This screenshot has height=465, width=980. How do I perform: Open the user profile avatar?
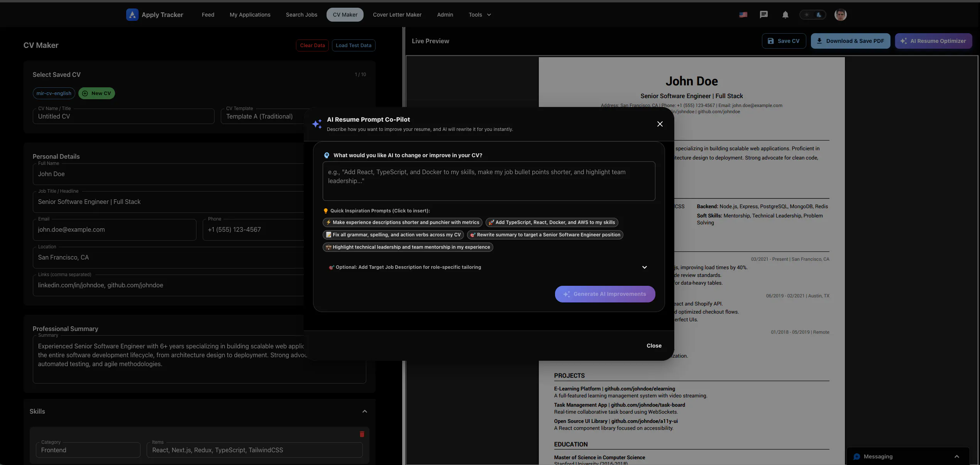click(840, 15)
